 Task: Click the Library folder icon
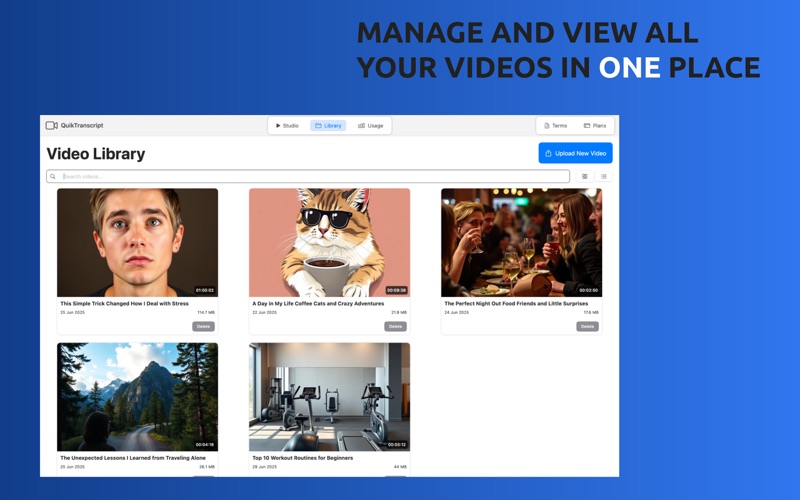(x=318, y=126)
